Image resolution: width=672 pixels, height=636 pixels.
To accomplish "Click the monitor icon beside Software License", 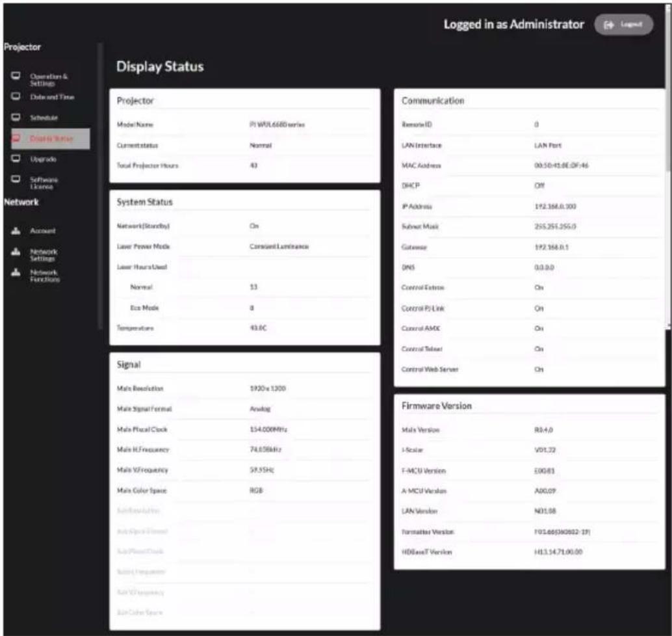I will click(16, 179).
